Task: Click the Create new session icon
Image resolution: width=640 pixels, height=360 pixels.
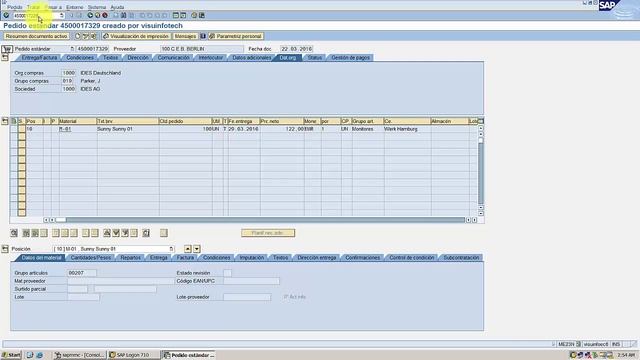Action: pos(176,16)
